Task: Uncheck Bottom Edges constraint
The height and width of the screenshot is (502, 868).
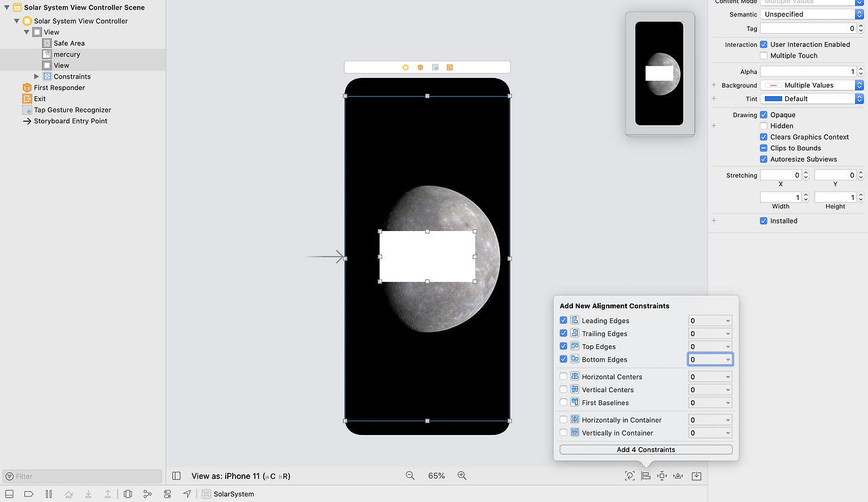Action: pyautogui.click(x=564, y=359)
